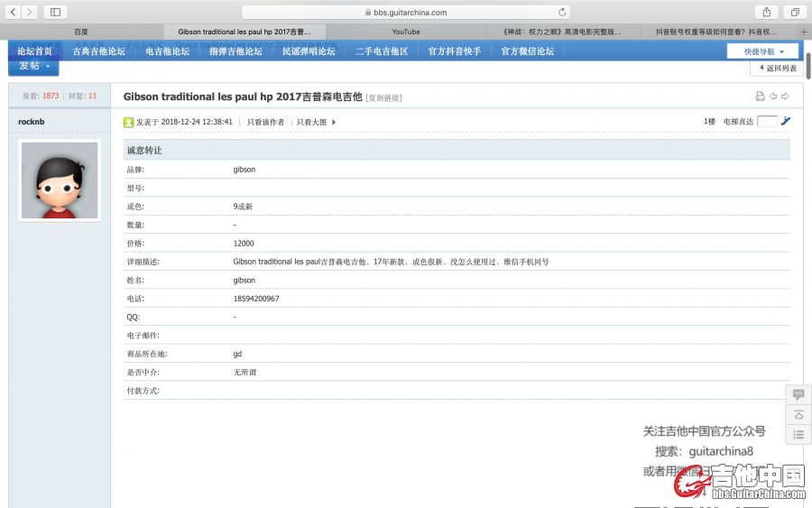Click the thread title Gibson traditional les paul
Viewport: 812px width, 508px height.
[x=243, y=97]
